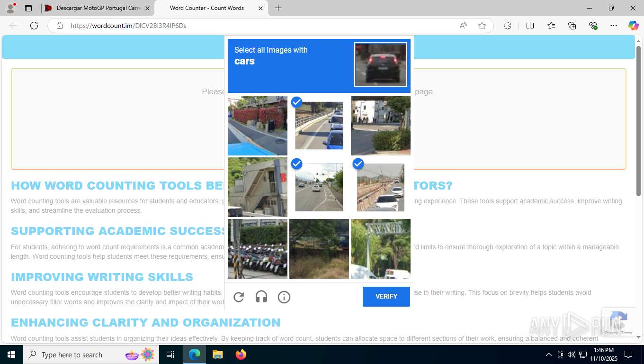Refresh the browser page

pos(34,26)
